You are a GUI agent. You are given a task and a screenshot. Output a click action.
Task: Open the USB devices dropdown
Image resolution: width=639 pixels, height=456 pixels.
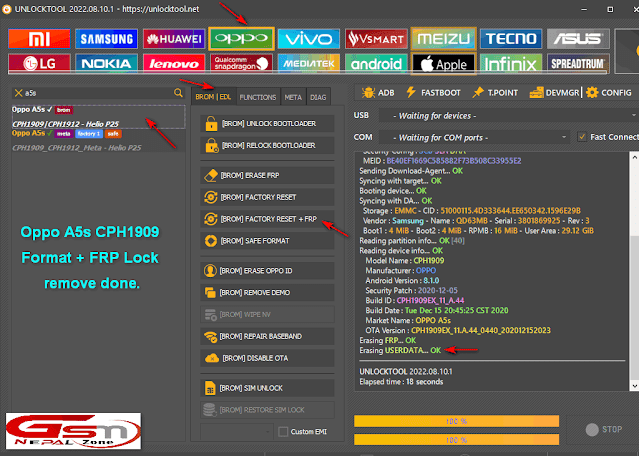509,116
